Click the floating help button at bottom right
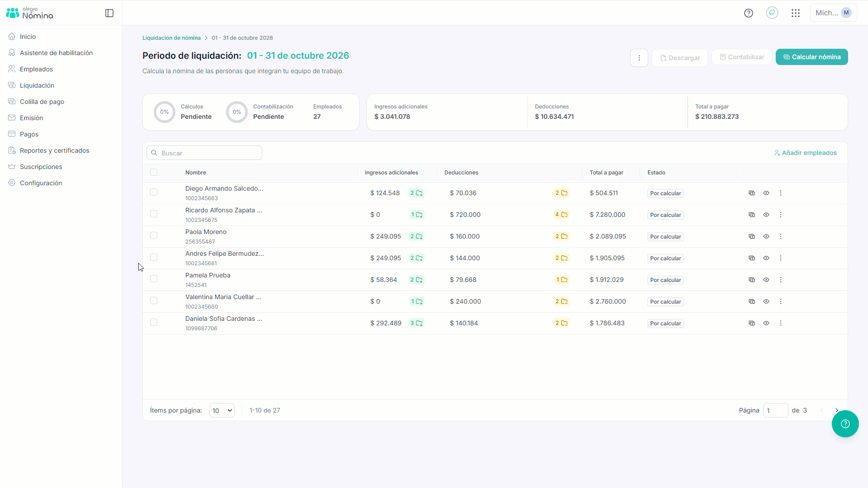 click(x=845, y=424)
